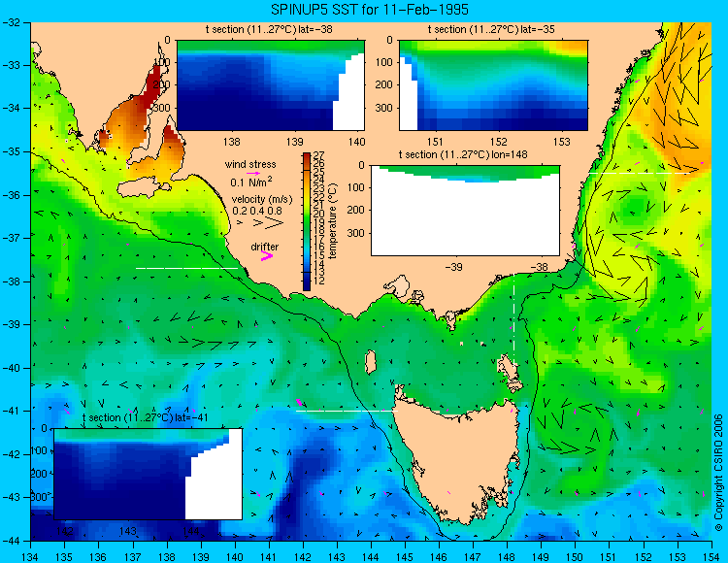
Task: Click the '150' longitude label on bottom axis
Action: point(575,557)
